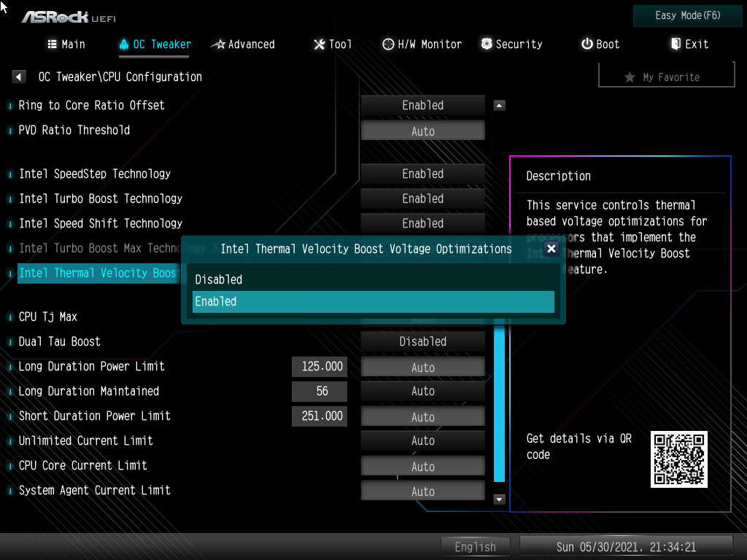Switch to the Exit tab
The image size is (747, 560).
(x=690, y=44)
